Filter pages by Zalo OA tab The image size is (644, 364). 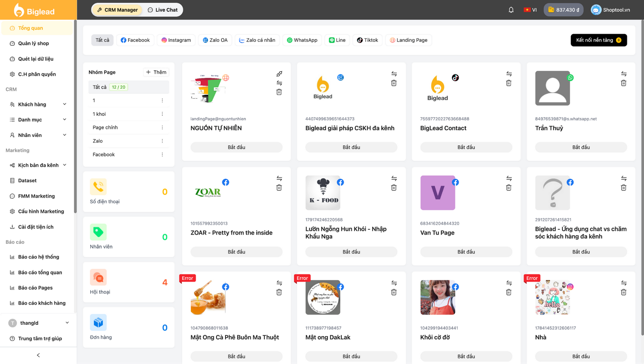(215, 40)
